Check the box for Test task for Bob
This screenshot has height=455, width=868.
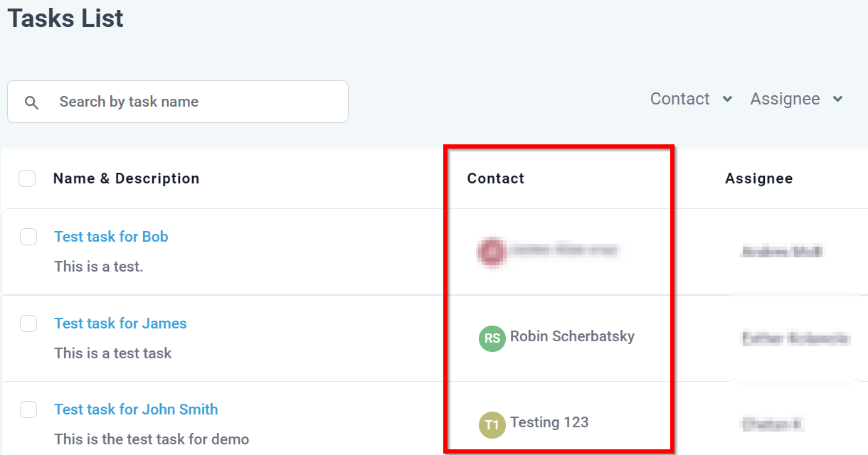[x=28, y=237]
